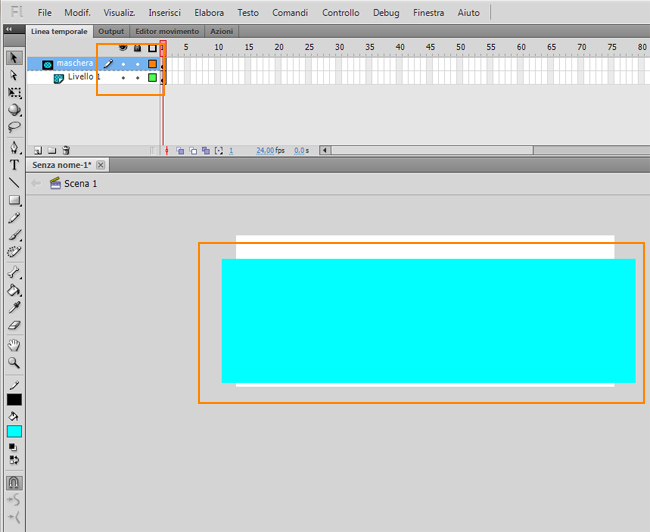This screenshot has width=650, height=532.
Task: Switch to the Editor movimento tab
Action: tap(167, 32)
